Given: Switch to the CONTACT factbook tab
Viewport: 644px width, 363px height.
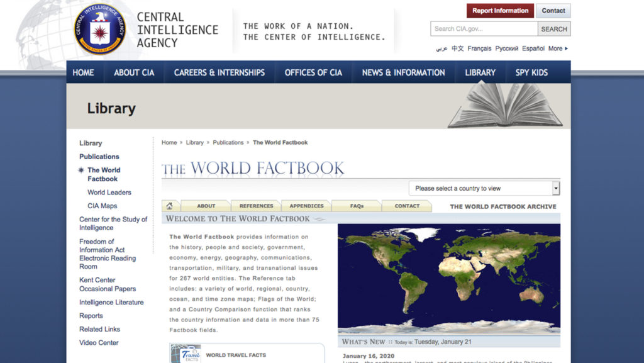Looking at the screenshot, I should click(407, 206).
